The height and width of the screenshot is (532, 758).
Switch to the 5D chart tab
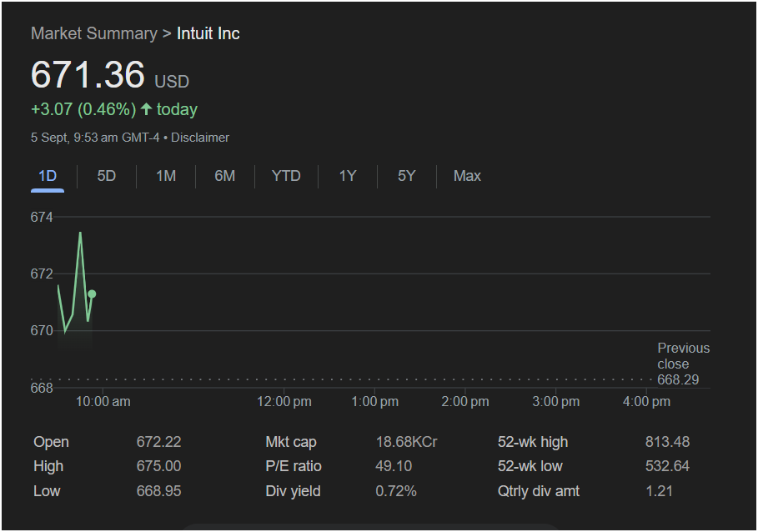(107, 176)
